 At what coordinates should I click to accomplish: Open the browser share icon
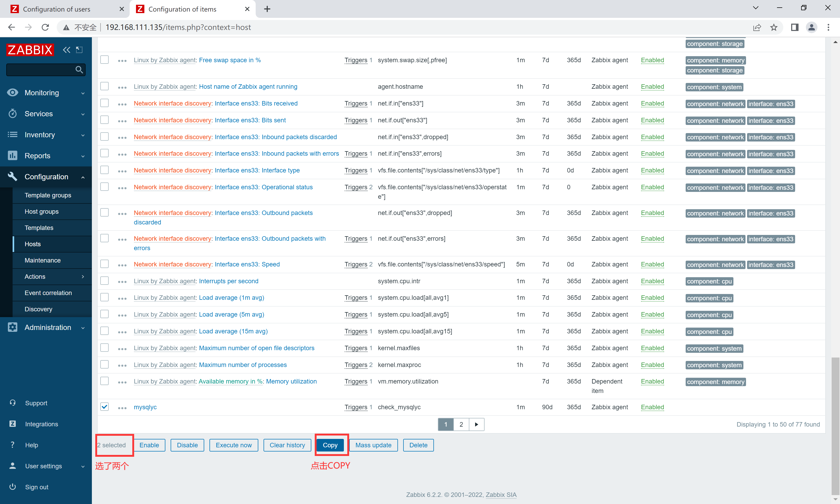[757, 27]
